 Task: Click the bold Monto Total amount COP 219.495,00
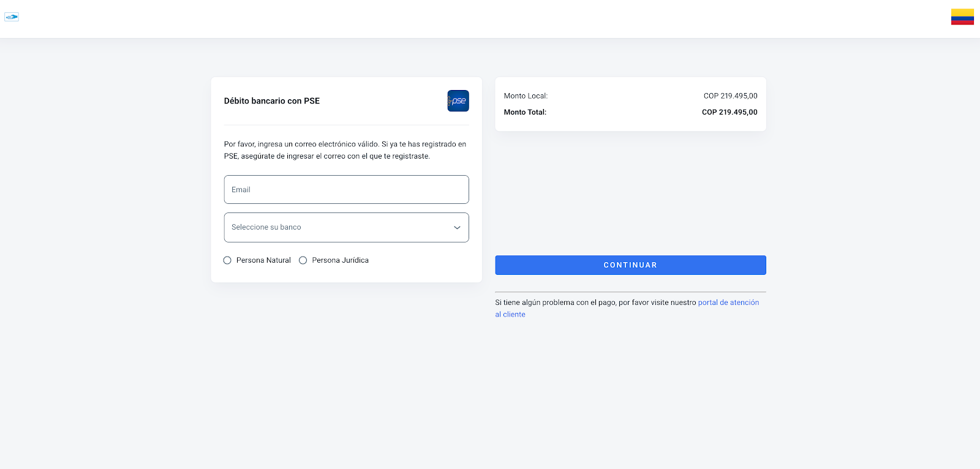point(729,112)
